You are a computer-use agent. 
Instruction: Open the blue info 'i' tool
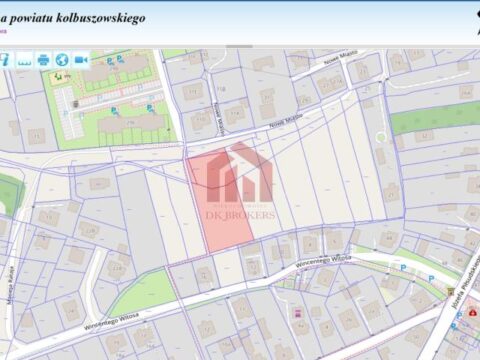(5, 60)
